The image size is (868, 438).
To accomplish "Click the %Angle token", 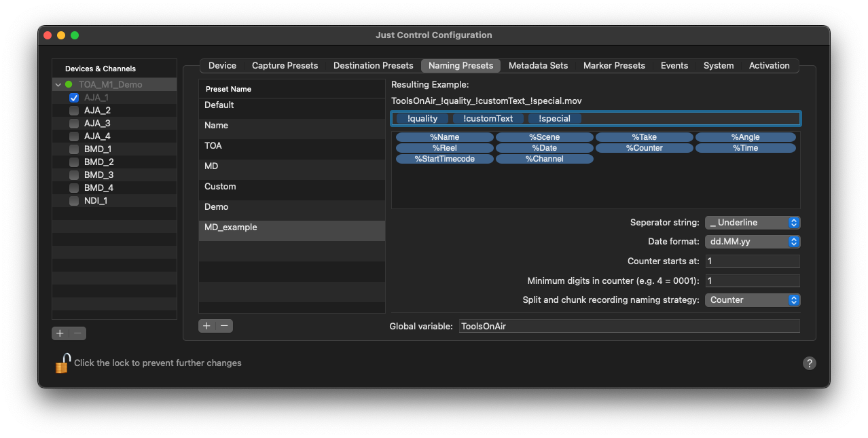I will point(745,137).
